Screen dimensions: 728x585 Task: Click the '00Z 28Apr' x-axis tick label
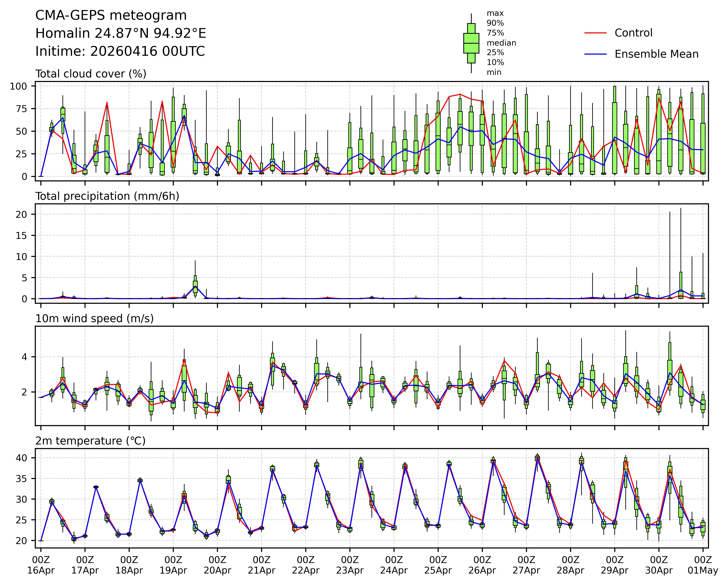(x=571, y=565)
